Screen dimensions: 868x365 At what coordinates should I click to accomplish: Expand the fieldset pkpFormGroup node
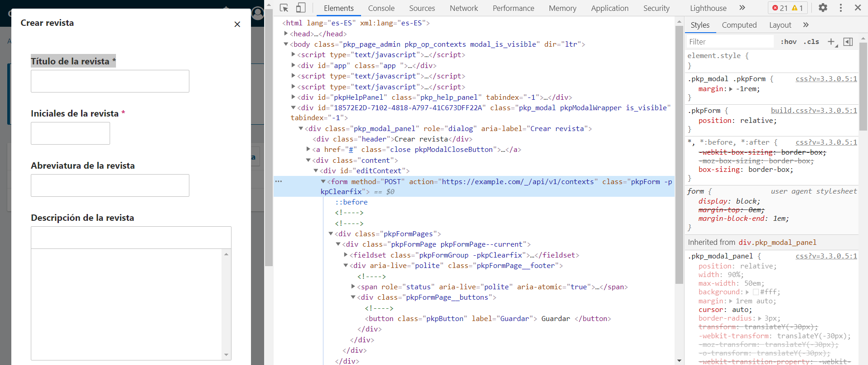click(346, 255)
